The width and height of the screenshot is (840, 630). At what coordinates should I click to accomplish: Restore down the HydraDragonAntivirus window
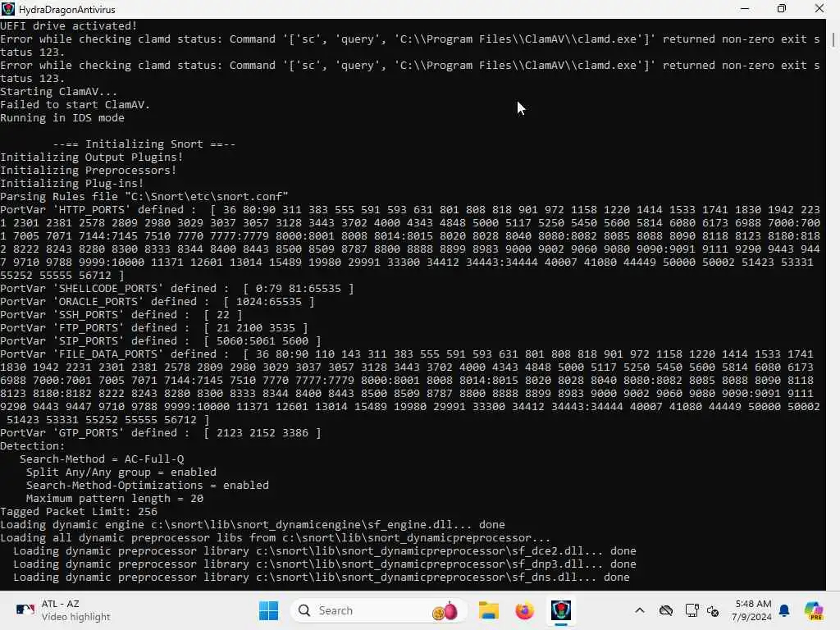[x=782, y=9]
